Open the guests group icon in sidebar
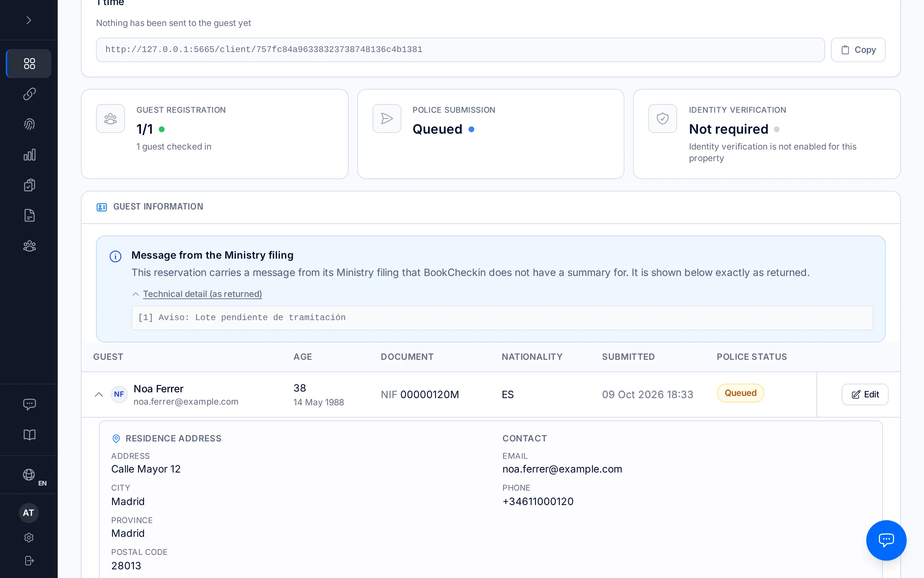This screenshot has width=924, height=578. 29,246
